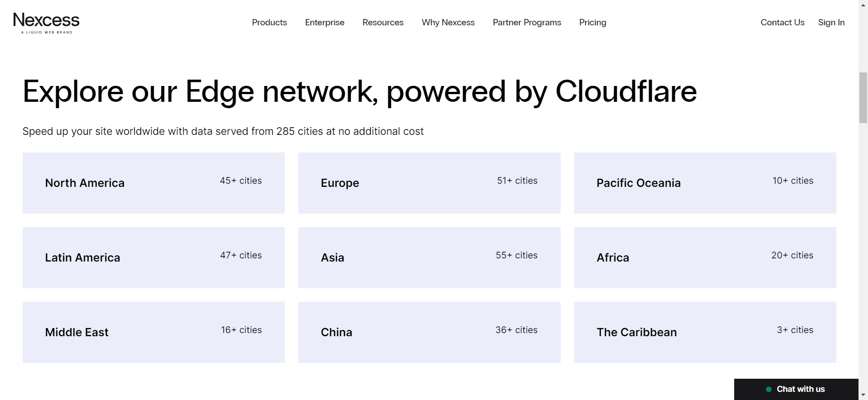This screenshot has width=868, height=400.
Task: Click the Nexcess logo
Action: click(46, 23)
